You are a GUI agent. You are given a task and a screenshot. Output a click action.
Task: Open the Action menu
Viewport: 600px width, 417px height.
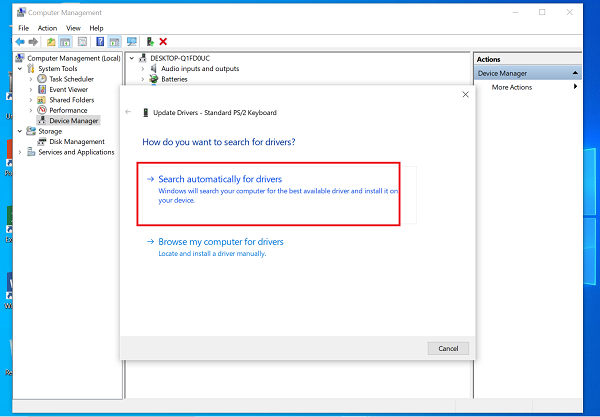(x=47, y=28)
